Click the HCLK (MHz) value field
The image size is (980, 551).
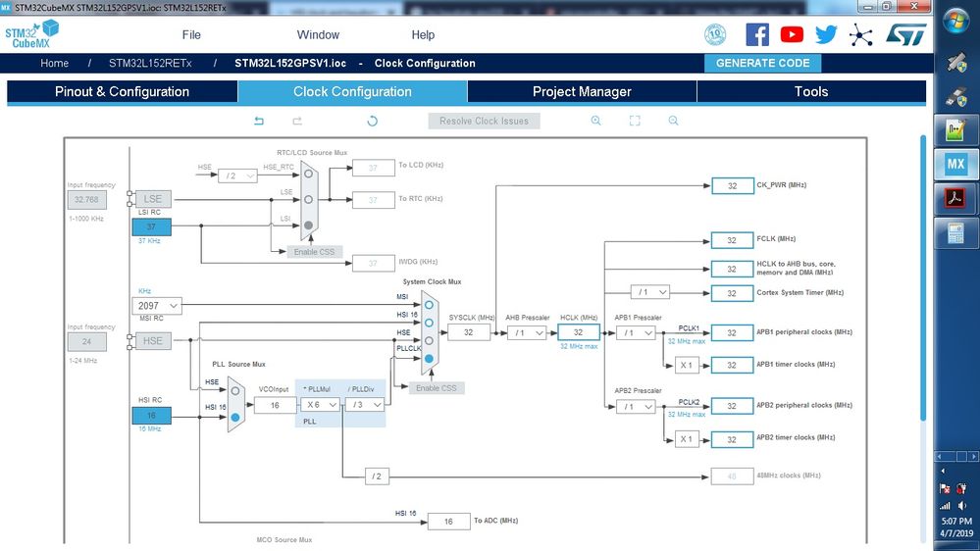pos(579,332)
